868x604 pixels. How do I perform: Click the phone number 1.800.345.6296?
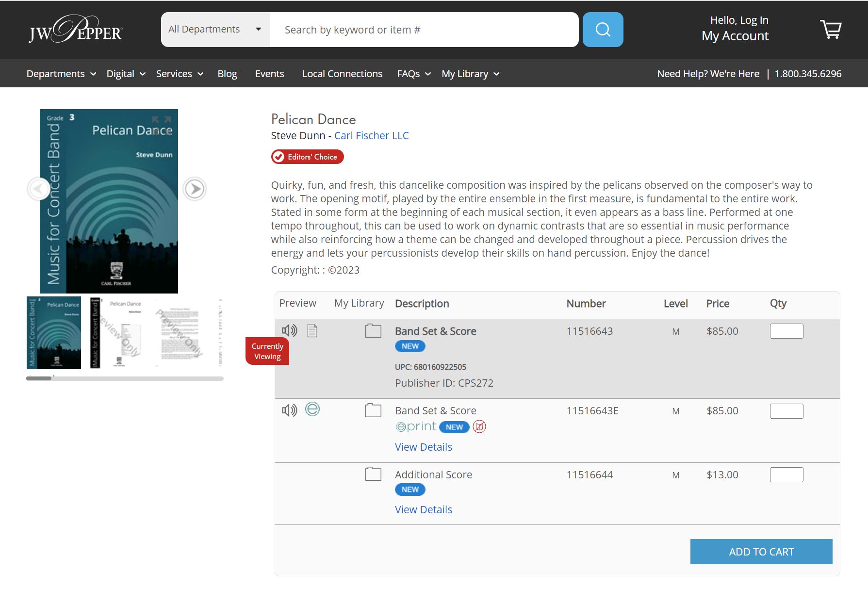tap(808, 74)
